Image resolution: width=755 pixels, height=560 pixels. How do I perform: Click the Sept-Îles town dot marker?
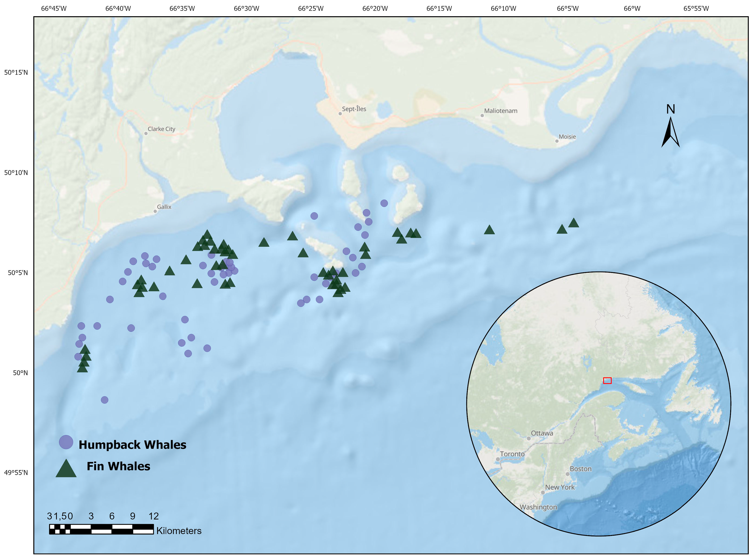coord(340,114)
